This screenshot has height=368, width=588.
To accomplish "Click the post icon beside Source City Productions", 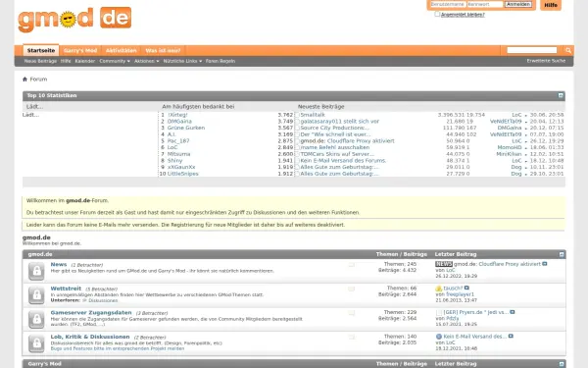I will pos(297,128).
